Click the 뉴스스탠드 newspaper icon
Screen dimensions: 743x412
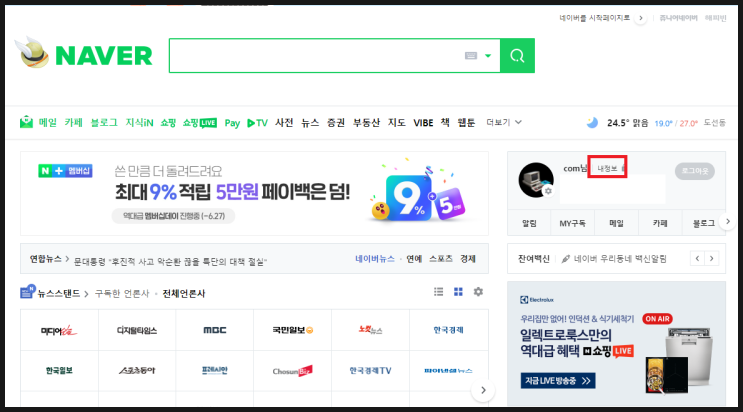point(27,292)
